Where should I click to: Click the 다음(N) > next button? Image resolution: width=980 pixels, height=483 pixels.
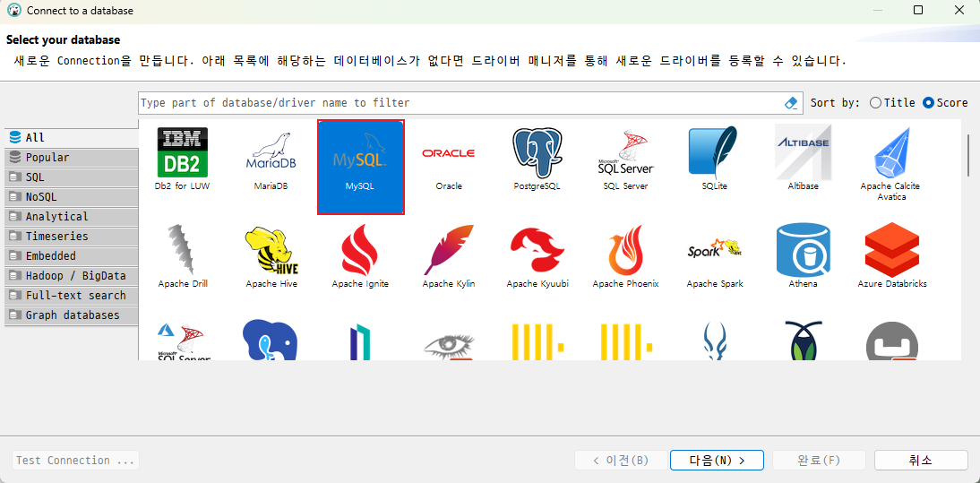[x=717, y=461]
